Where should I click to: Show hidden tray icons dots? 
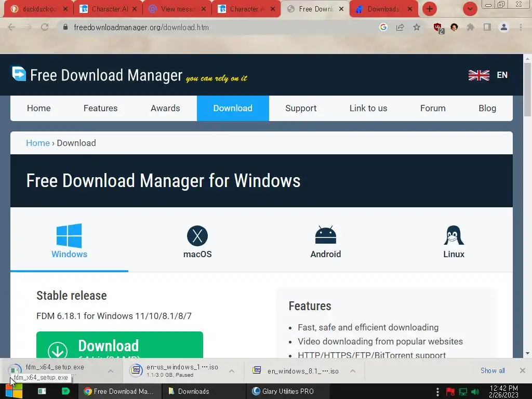pyautogui.click(x=437, y=392)
